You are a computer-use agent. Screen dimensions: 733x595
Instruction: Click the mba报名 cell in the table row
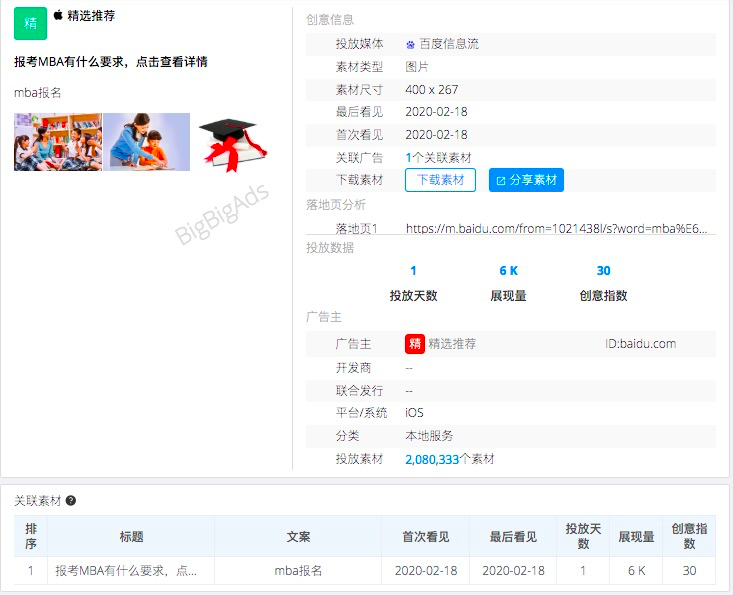click(298, 571)
